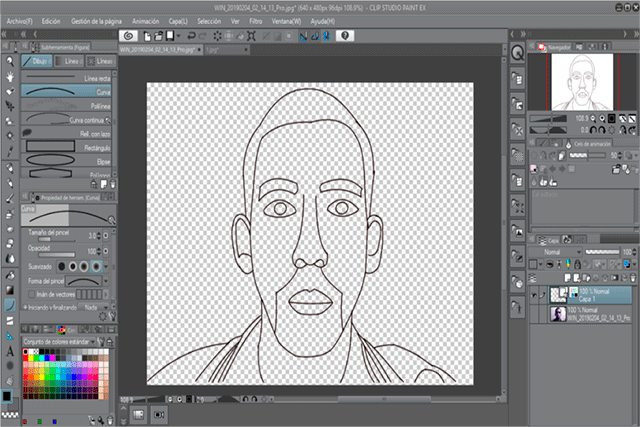640x427 pixels.
Task: Enable the Imán de vectores checkbox
Action: tap(31, 294)
